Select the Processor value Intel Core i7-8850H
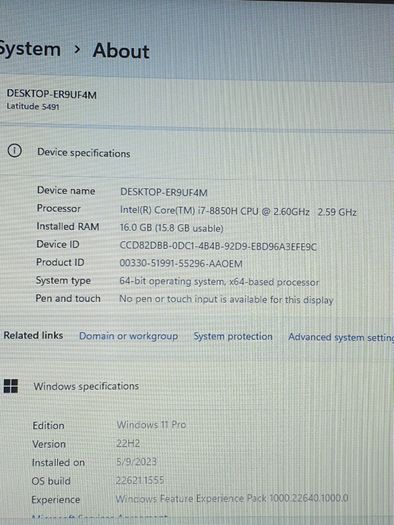 (x=238, y=211)
